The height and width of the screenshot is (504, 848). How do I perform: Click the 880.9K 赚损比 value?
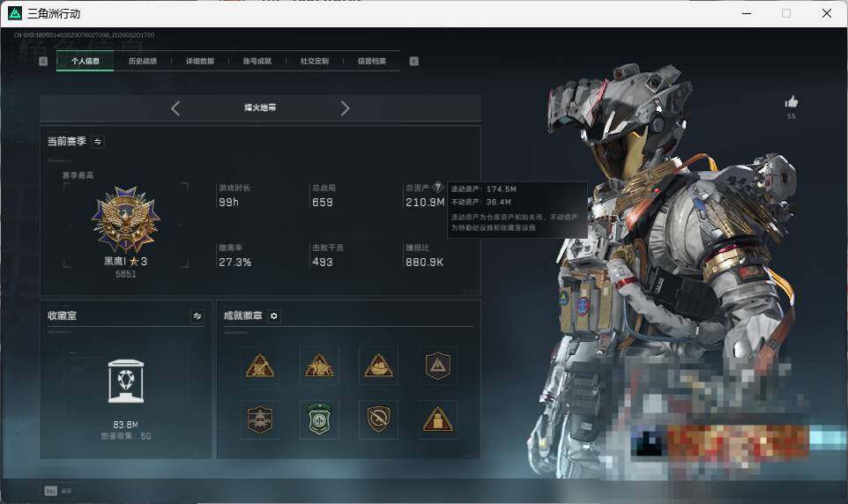point(425,263)
